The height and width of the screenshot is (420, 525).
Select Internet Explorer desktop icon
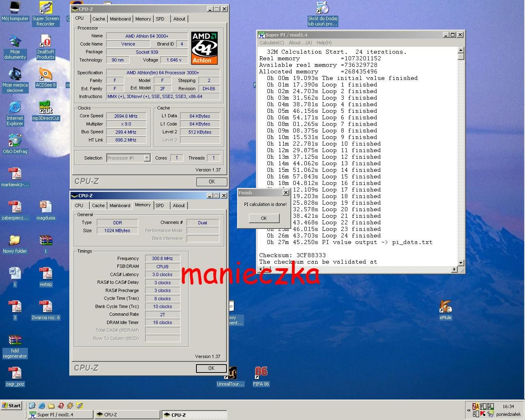(15, 114)
